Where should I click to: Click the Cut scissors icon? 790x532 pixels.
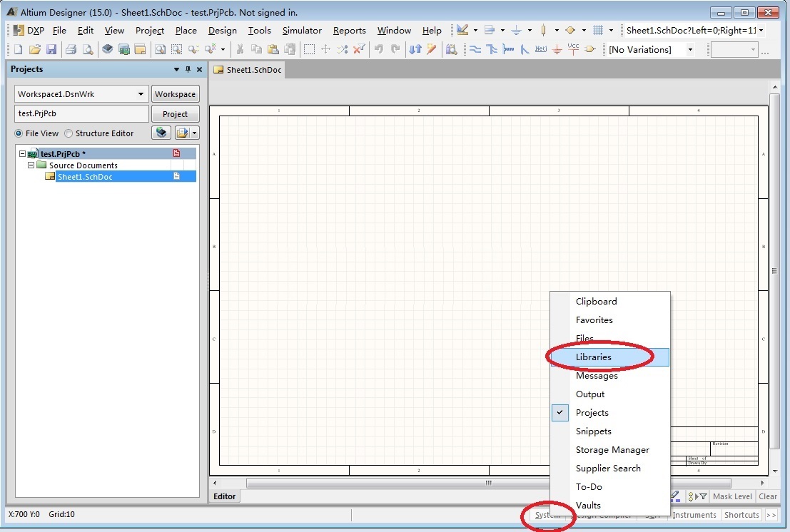click(240, 49)
